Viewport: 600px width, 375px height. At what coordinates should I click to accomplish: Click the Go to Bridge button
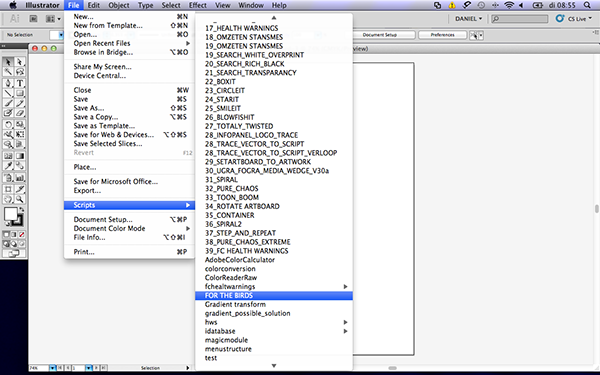pyautogui.click(x=34, y=18)
